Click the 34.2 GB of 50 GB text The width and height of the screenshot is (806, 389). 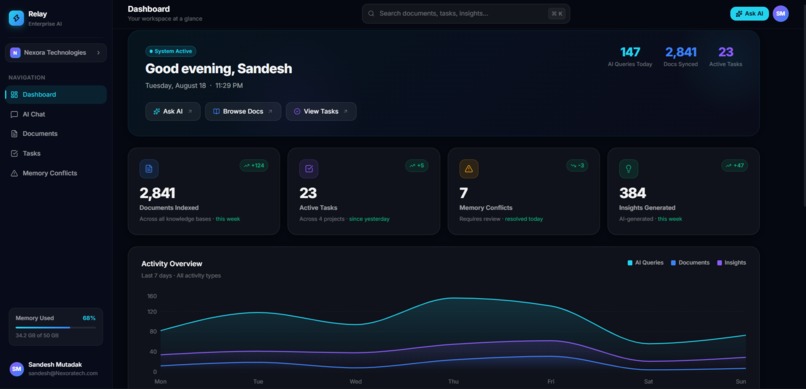click(x=37, y=336)
